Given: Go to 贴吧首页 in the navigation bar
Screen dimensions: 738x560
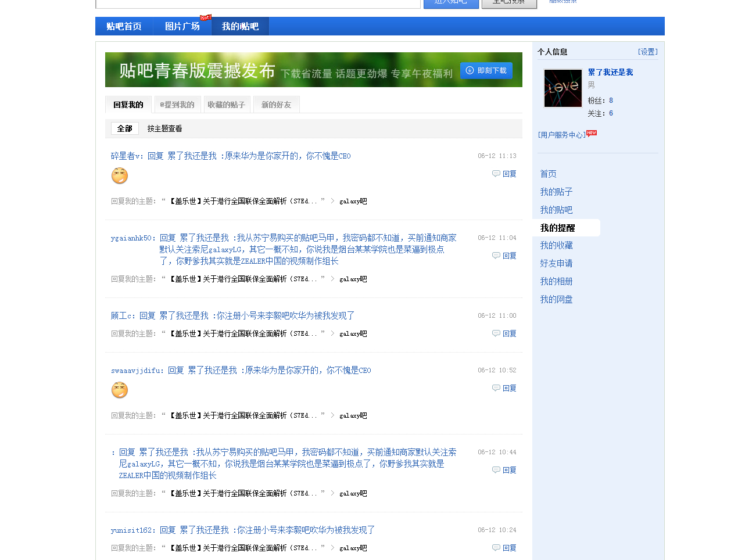Looking at the screenshot, I should pos(124,26).
